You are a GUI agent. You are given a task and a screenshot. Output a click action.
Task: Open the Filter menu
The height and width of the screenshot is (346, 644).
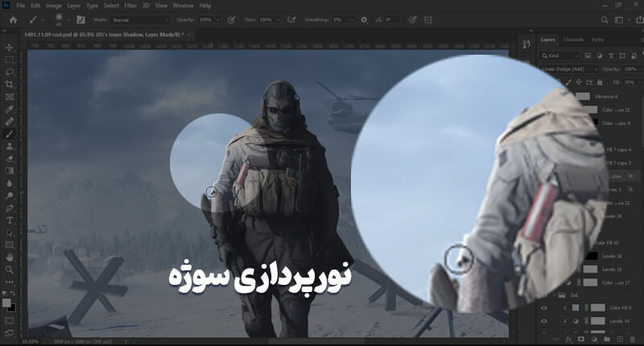130,6
